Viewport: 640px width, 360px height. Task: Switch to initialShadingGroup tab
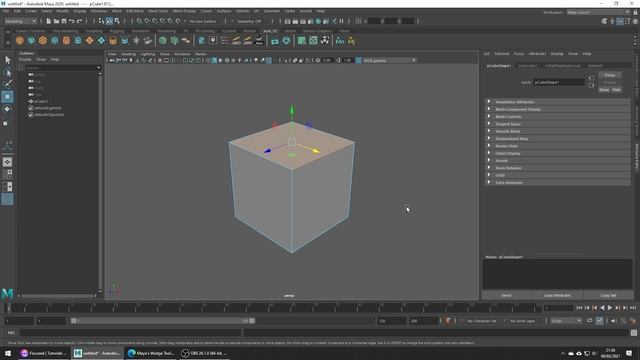coord(562,66)
